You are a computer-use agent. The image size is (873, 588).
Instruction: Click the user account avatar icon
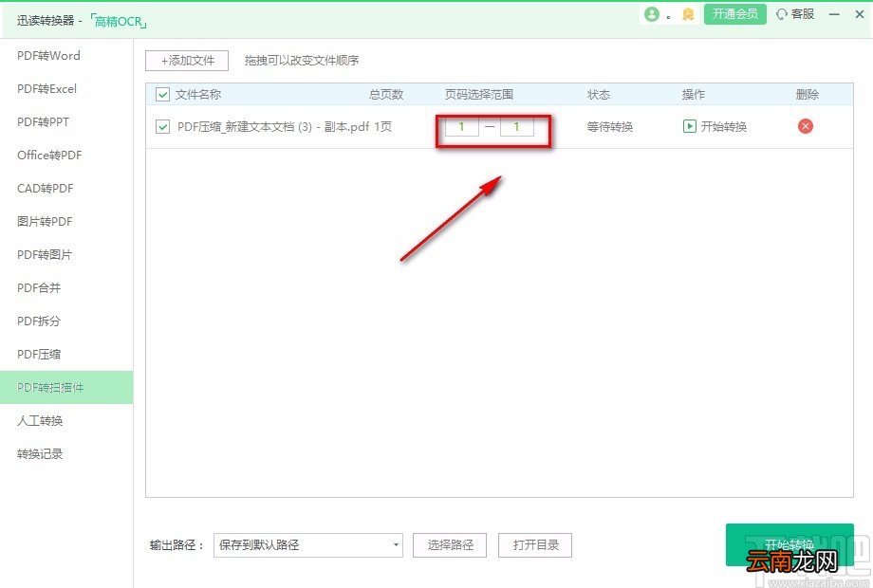click(651, 14)
